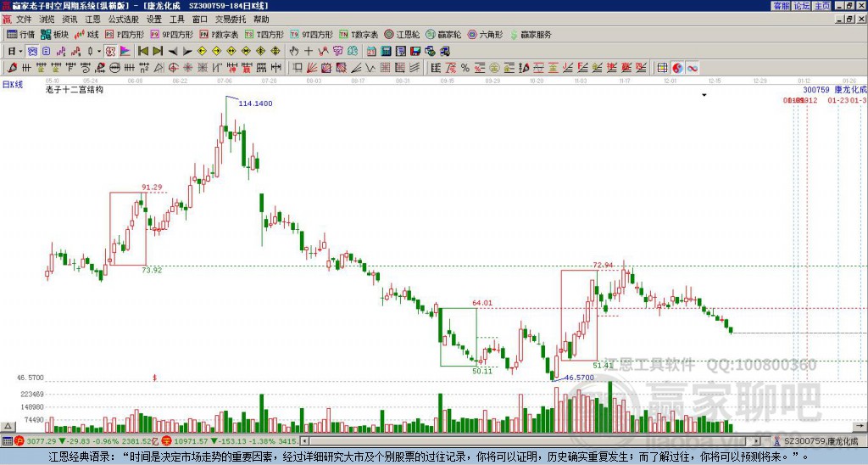Select the hand pan tool
The height and width of the screenshot is (465, 868).
pyautogui.click(x=294, y=52)
